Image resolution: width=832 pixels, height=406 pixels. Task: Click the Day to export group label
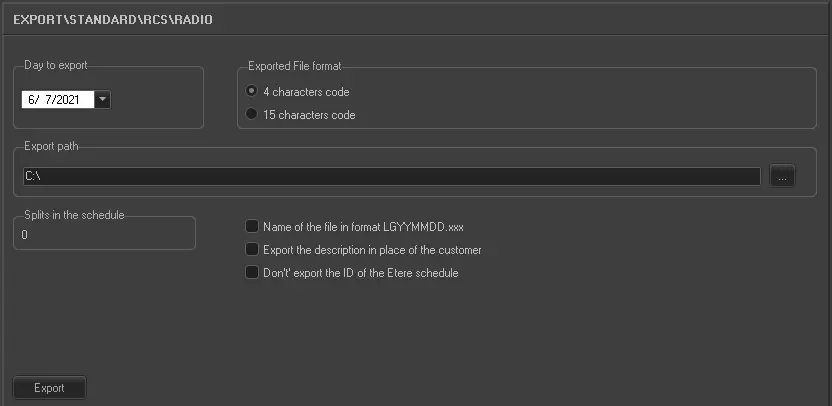tap(56, 66)
